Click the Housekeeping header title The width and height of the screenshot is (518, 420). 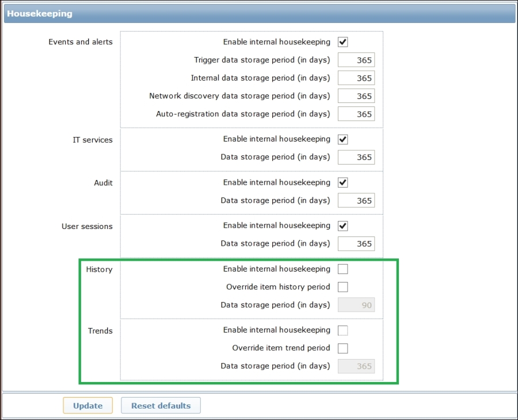[40, 13]
